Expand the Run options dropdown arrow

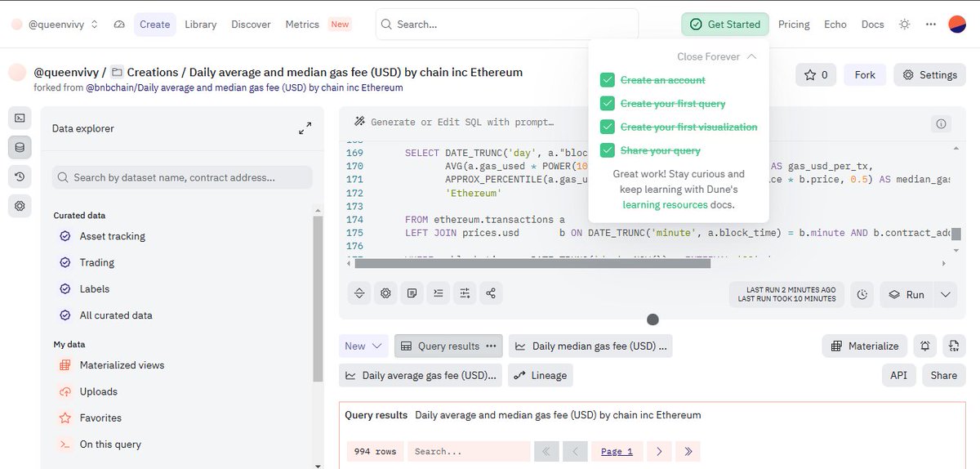[x=946, y=295]
